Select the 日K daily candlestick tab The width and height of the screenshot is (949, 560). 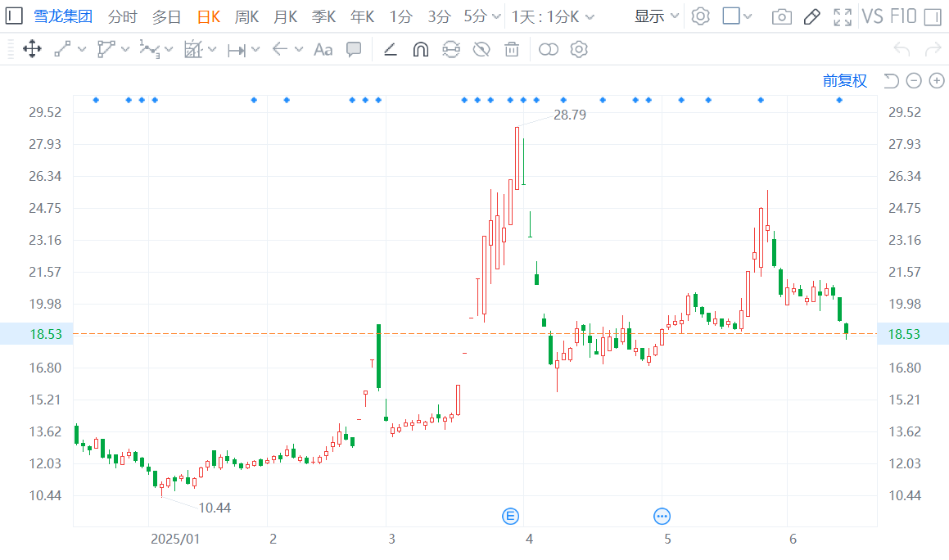pyautogui.click(x=208, y=16)
